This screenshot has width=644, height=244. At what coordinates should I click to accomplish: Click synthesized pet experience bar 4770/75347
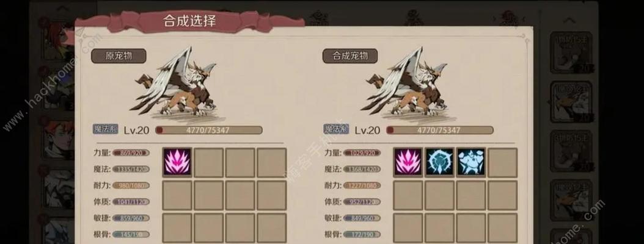pos(439,131)
